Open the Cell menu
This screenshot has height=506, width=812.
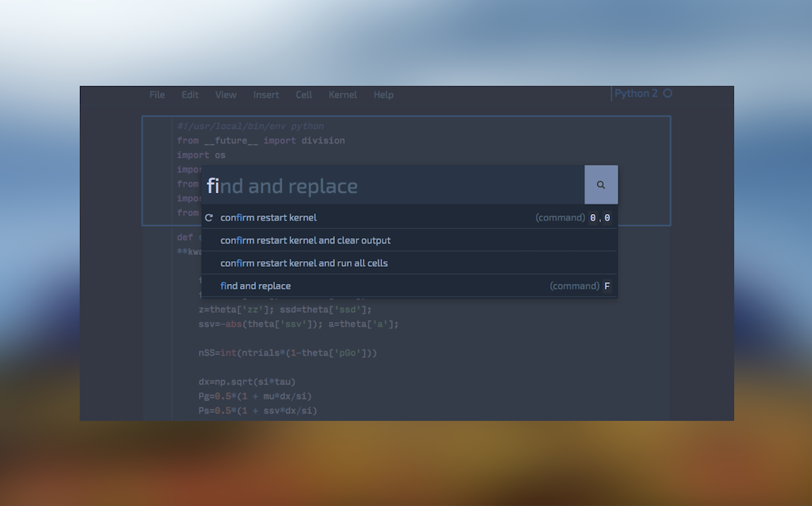[303, 94]
